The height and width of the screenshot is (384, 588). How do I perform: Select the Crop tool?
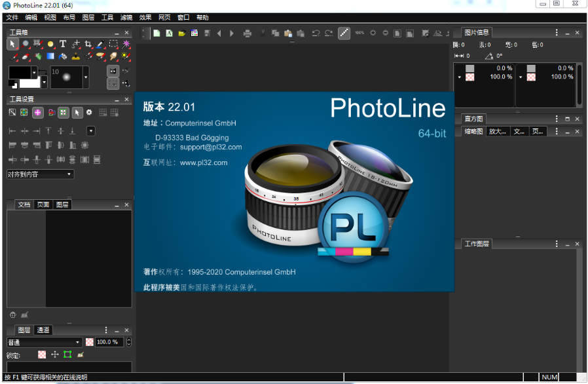coord(88,44)
